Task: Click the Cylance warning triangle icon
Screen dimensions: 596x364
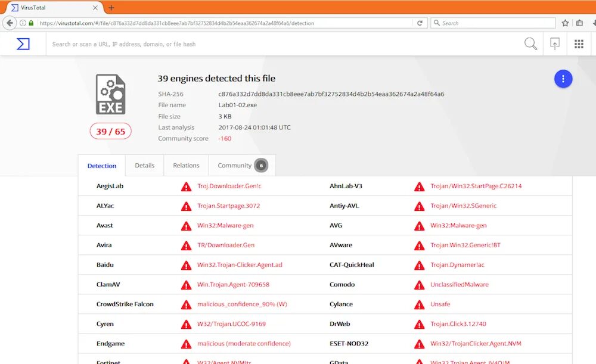Action: (x=419, y=305)
